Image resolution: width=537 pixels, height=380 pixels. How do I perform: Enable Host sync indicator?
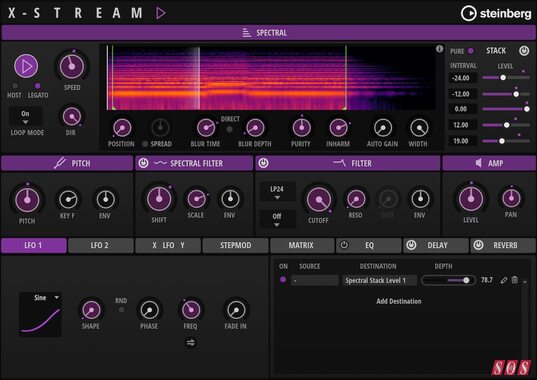click(15, 86)
